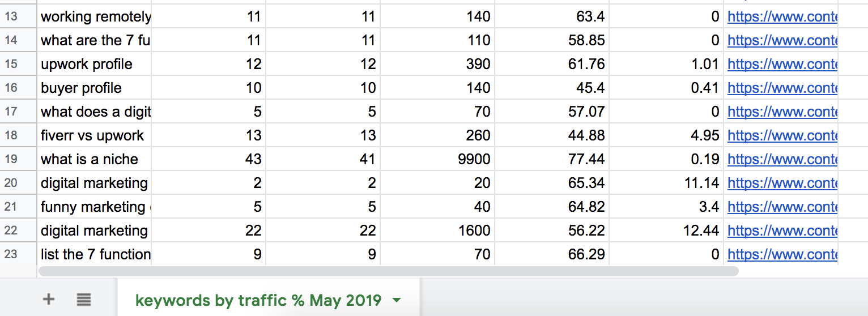Open the link in row 23
The image size is (868, 316).
(x=782, y=254)
